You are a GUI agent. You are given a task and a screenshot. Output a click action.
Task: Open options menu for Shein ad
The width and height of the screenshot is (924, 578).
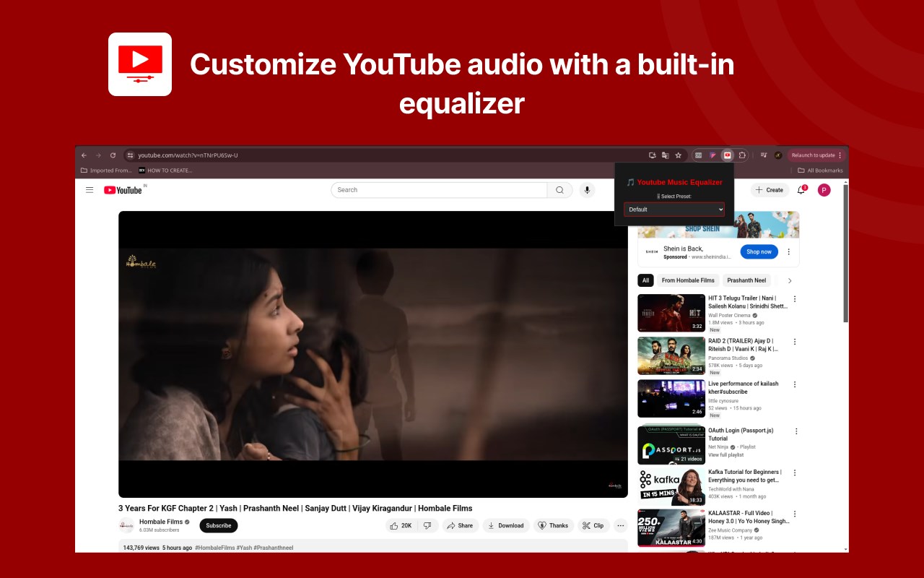788,252
